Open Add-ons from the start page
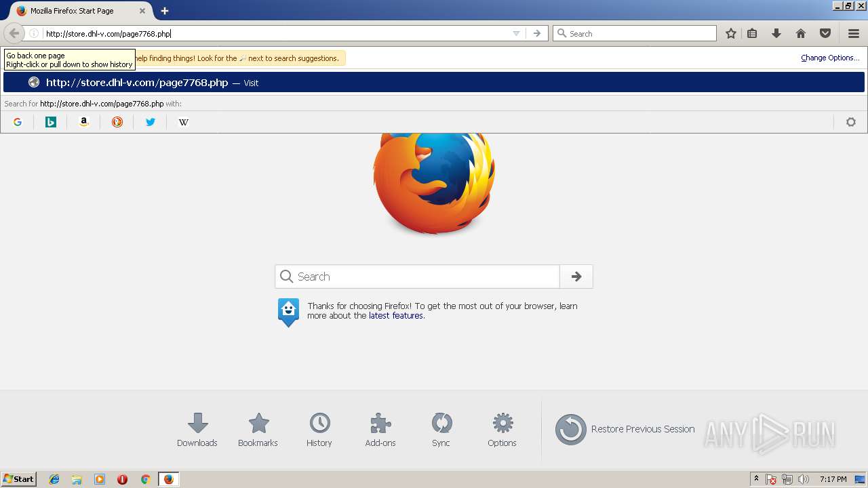 380,430
